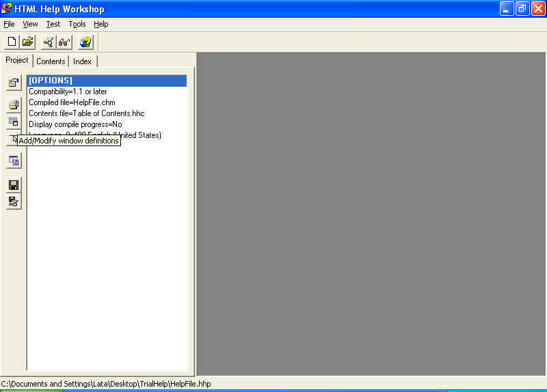The image size is (547, 392).
Task: Open the View menu
Action: (30, 24)
